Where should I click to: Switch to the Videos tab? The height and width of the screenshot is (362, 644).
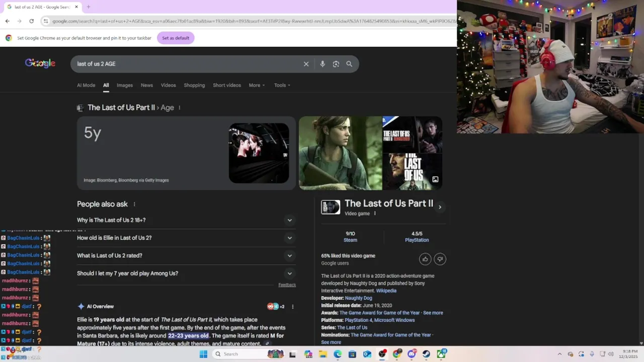click(x=169, y=85)
